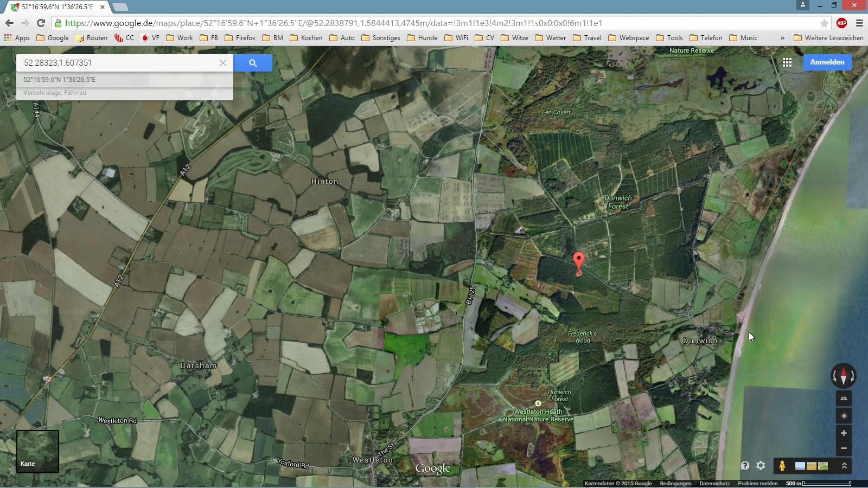This screenshot has height=488, width=868.
Task: Bookmark this page with the star
Action: click(x=824, y=23)
